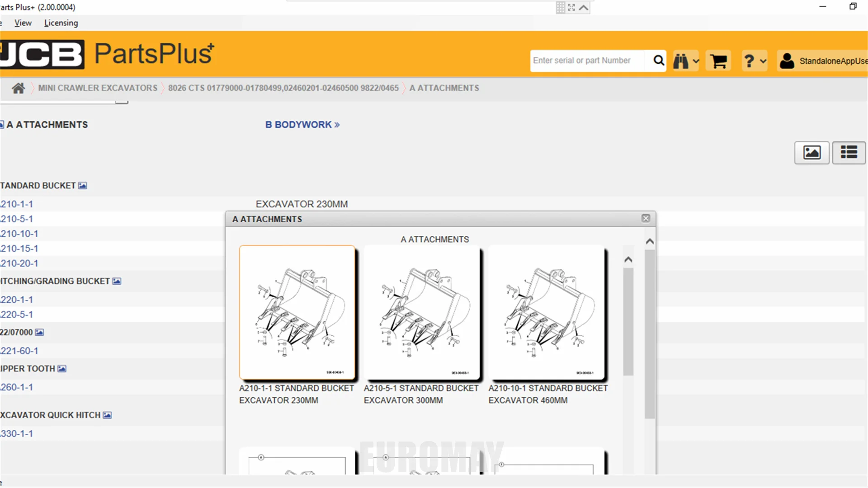Open the shopping cart

click(x=718, y=61)
